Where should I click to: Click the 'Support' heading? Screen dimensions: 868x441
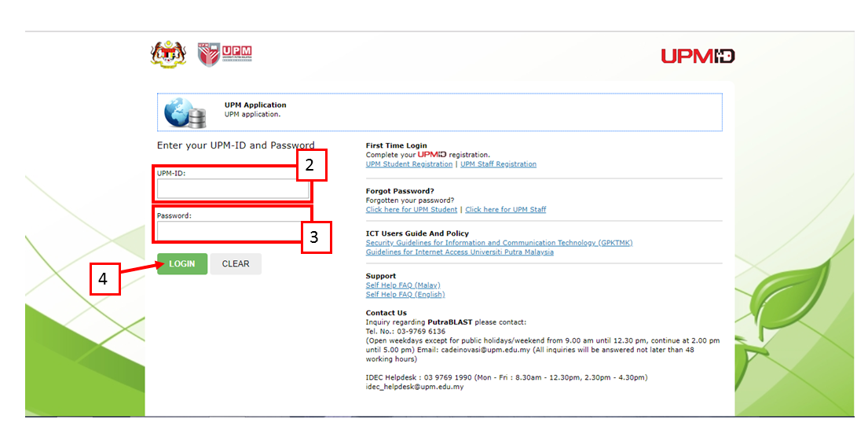click(x=381, y=276)
